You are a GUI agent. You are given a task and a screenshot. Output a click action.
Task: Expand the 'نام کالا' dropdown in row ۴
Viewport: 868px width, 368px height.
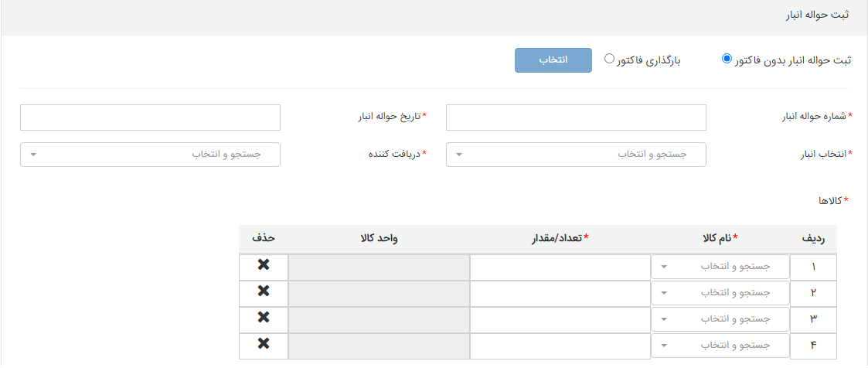tap(720, 346)
